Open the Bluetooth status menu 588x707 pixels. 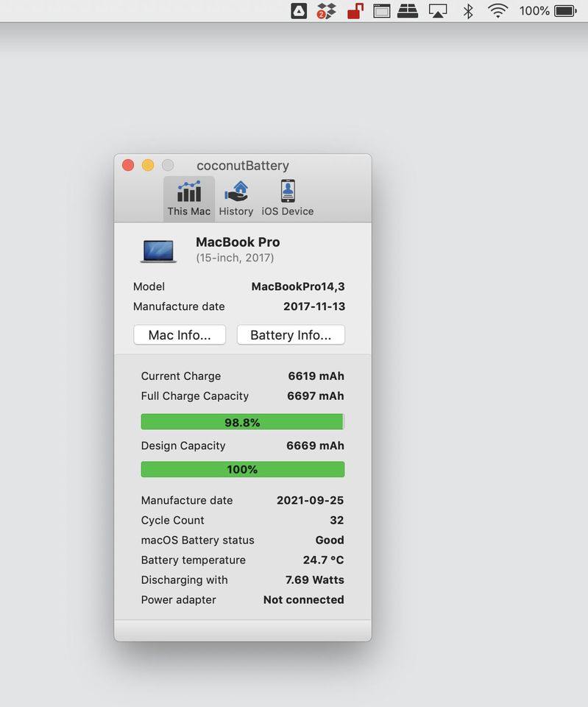pos(467,11)
